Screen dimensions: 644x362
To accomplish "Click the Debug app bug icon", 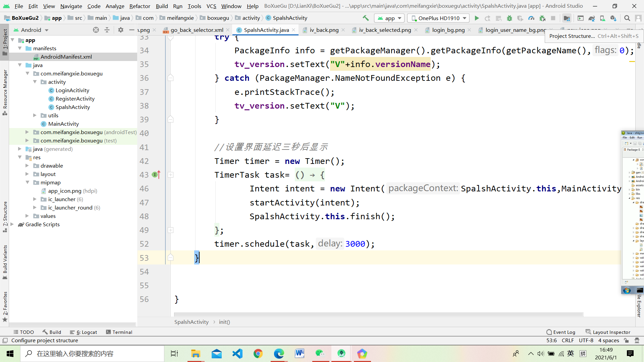I will [509, 18].
